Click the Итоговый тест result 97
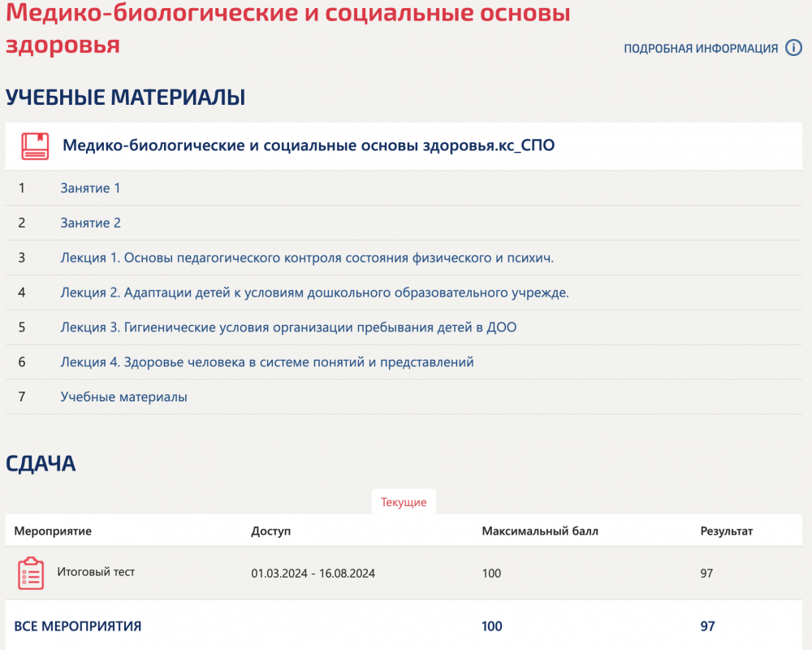Viewport: 812px width, 650px height. [706, 574]
